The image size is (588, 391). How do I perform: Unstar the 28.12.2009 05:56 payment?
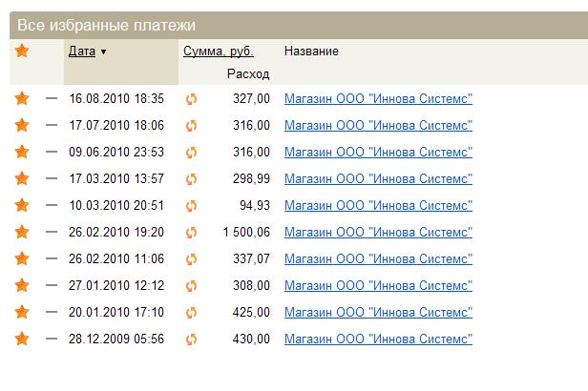pos(22,339)
